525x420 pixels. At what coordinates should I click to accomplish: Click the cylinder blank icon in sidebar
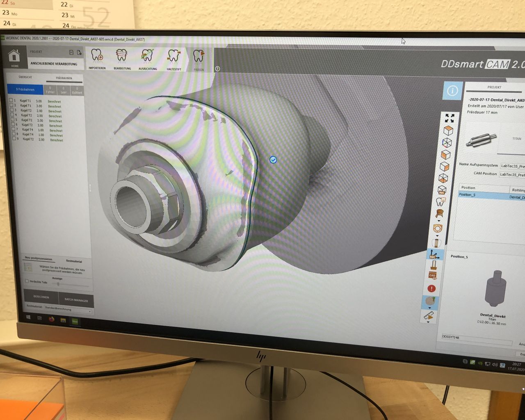436,243
